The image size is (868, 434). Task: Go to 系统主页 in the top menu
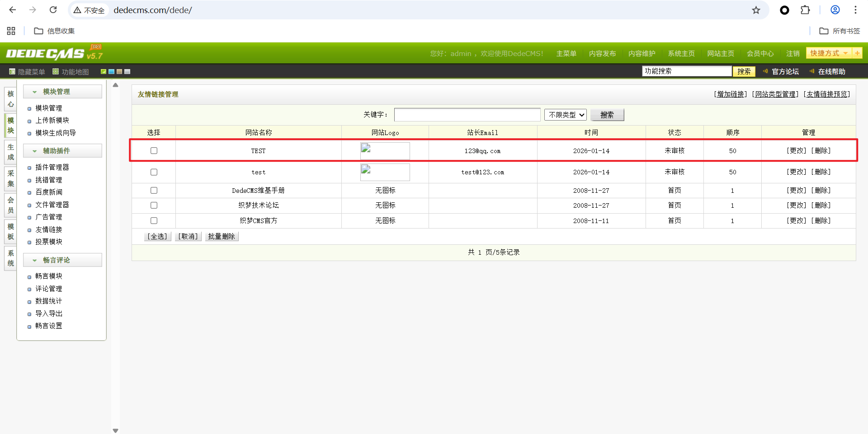[681, 53]
